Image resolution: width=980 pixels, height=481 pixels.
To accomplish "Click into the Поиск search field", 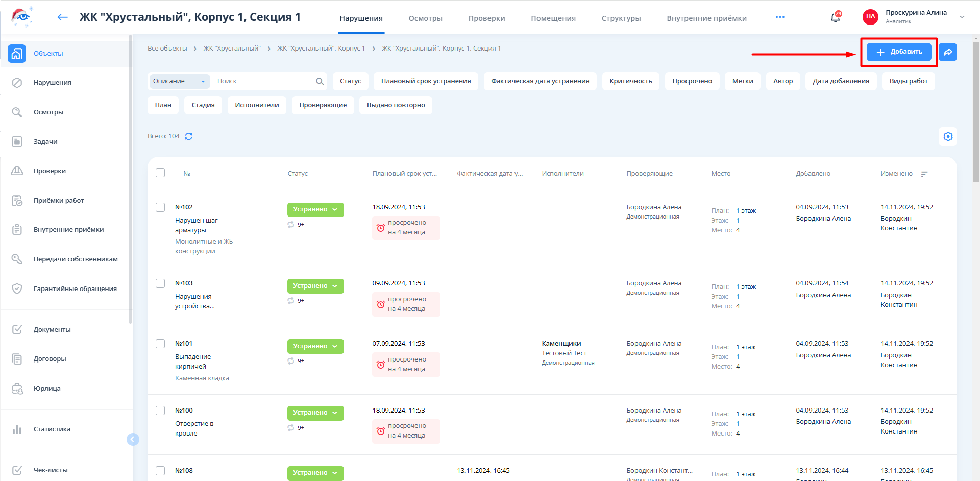I will [263, 81].
